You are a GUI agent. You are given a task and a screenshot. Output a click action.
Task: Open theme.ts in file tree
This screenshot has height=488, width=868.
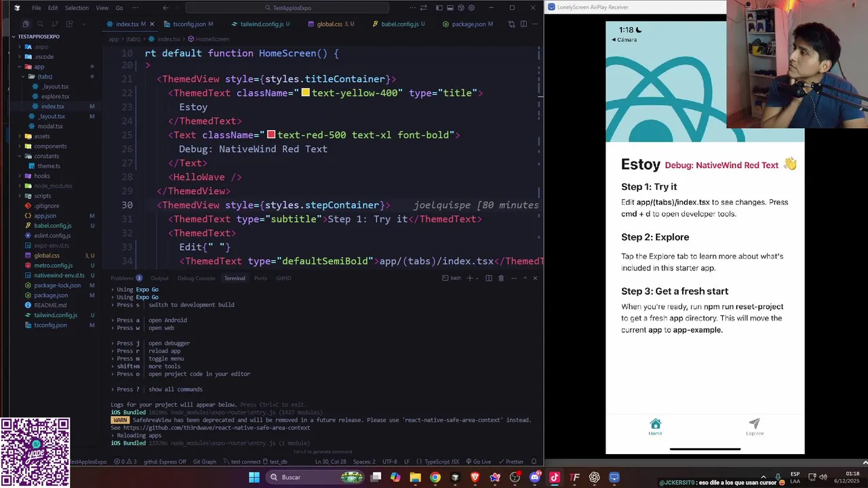click(x=49, y=166)
